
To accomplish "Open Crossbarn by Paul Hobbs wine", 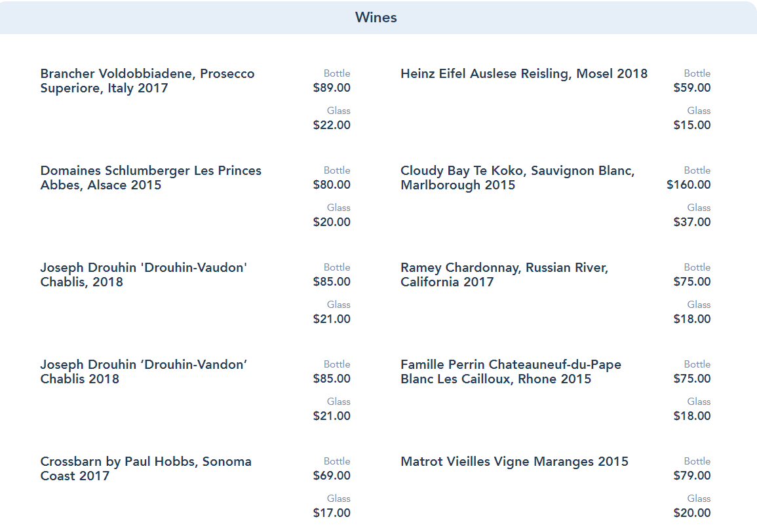I will pyautogui.click(x=146, y=468).
